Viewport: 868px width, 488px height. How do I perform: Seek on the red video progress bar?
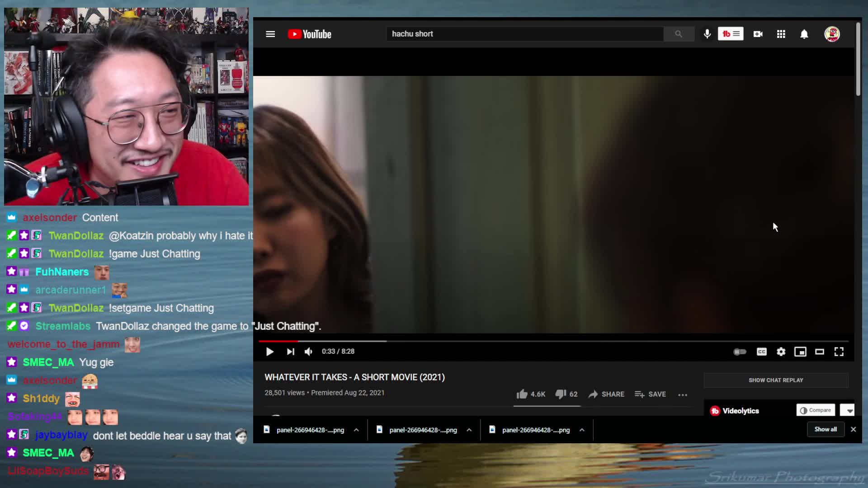278,341
